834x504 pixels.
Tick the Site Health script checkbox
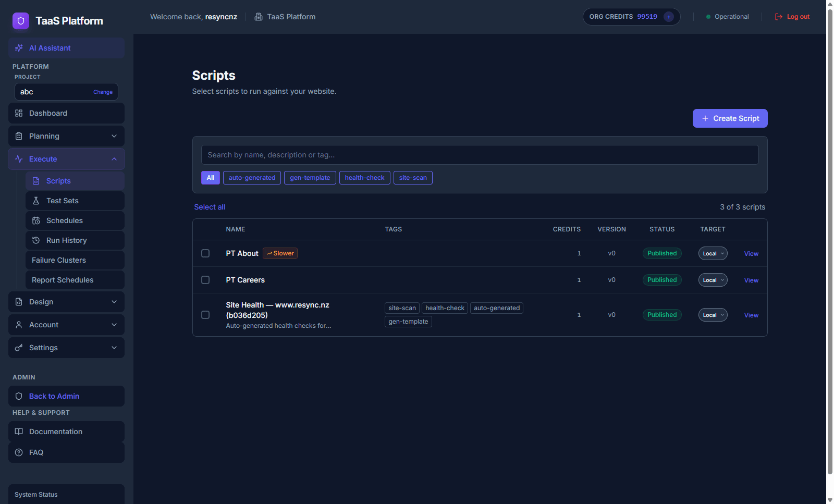205,315
